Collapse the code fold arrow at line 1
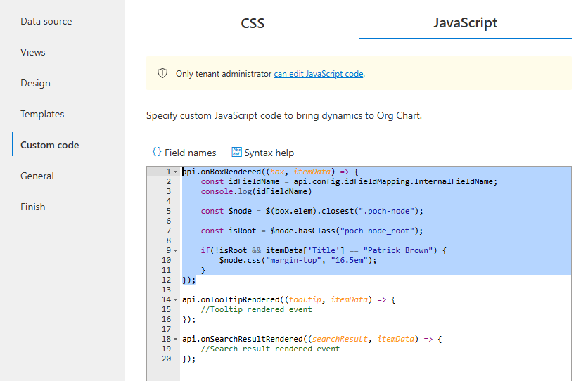Screen dimensions: 588x381 point(175,172)
